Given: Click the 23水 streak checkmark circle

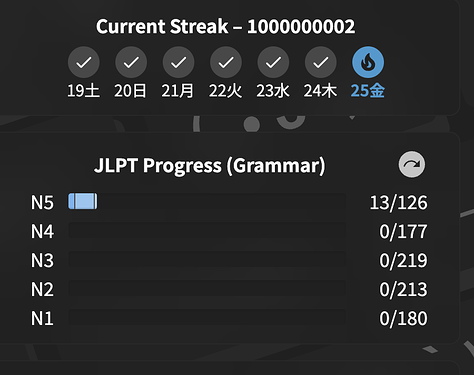Looking at the screenshot, I should [x=273, y=62].
